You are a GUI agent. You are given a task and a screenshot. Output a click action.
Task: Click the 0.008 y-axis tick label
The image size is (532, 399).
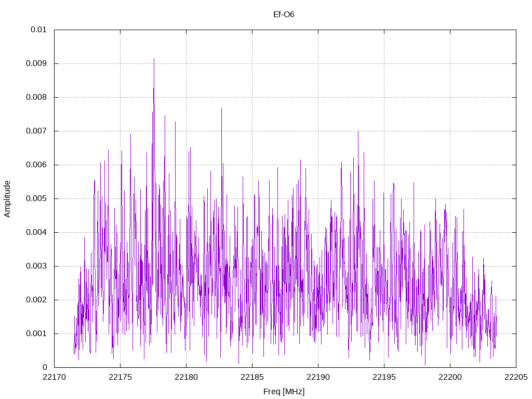(36, 97)
